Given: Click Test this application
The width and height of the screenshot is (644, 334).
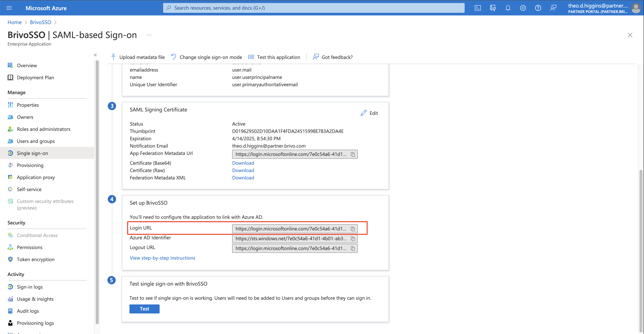Looking at the screenshot, I should coord(274,57).
